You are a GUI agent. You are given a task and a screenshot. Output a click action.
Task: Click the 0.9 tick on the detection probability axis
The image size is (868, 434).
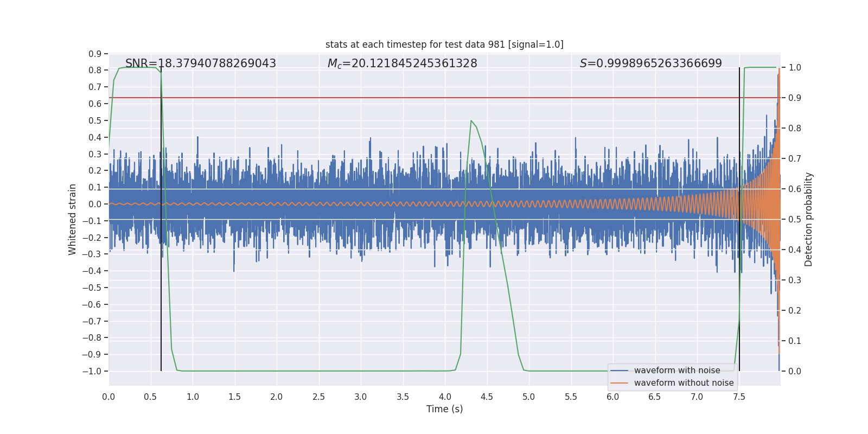point(794,98)
